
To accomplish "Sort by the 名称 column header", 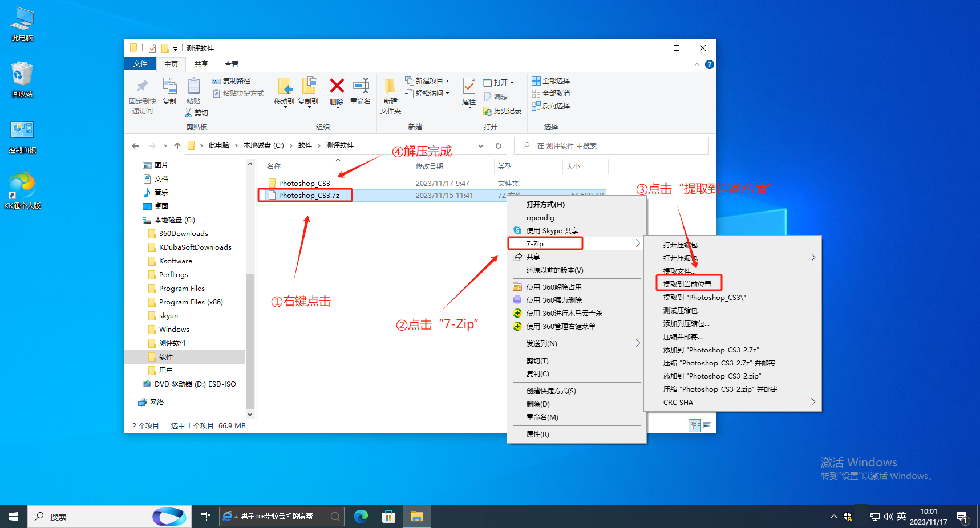I will [x=274, y=166].
